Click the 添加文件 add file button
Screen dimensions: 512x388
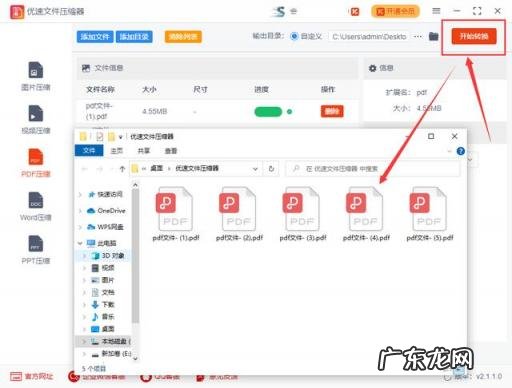[95, 37]
